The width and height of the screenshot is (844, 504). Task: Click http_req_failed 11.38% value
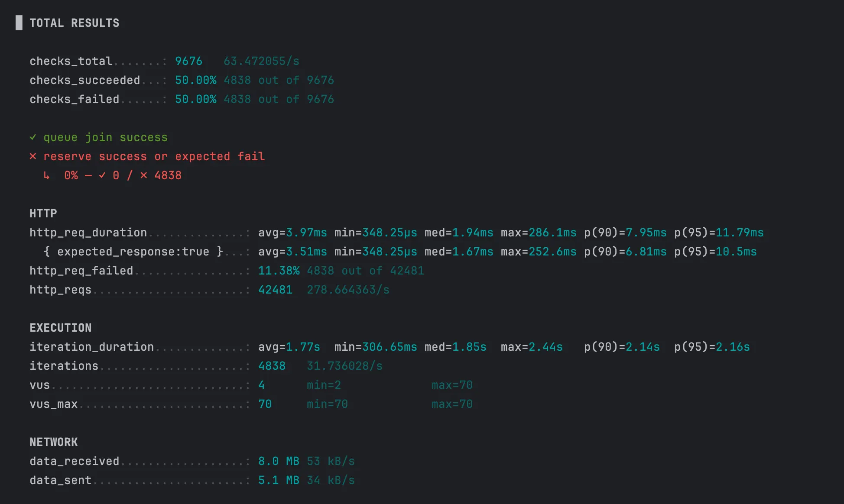click(279, 271)
